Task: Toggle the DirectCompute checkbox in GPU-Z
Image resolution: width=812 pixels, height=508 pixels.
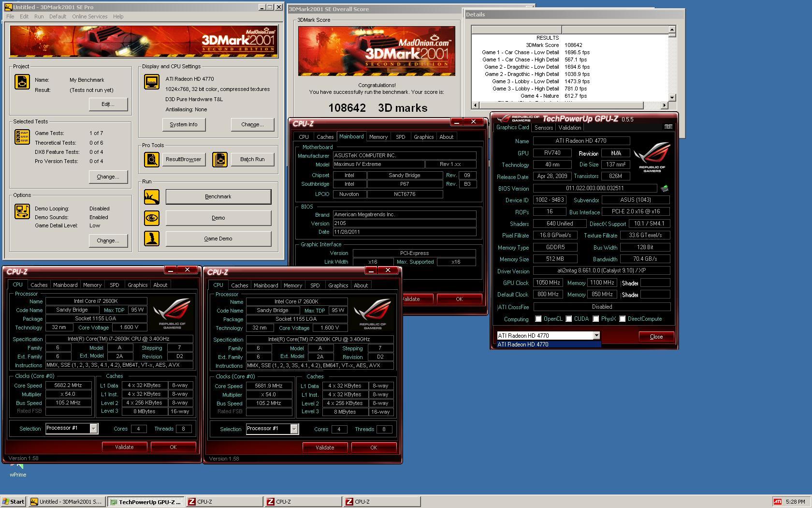Action: [x=623, y=319]
